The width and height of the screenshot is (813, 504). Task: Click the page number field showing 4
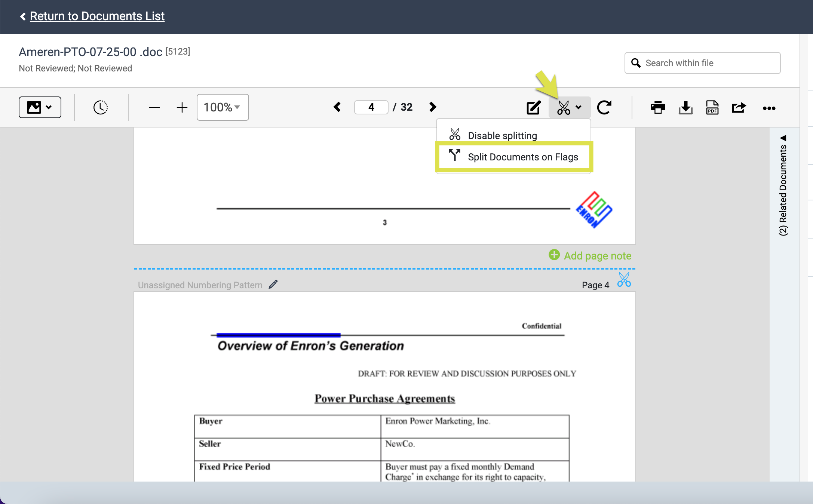[x=371, y=107]
